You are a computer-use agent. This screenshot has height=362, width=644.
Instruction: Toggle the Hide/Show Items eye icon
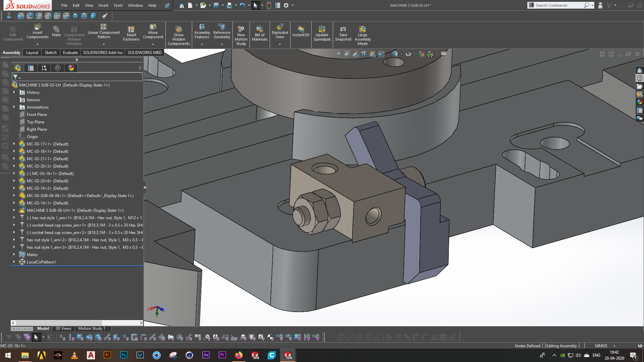[x=408, y=54]
